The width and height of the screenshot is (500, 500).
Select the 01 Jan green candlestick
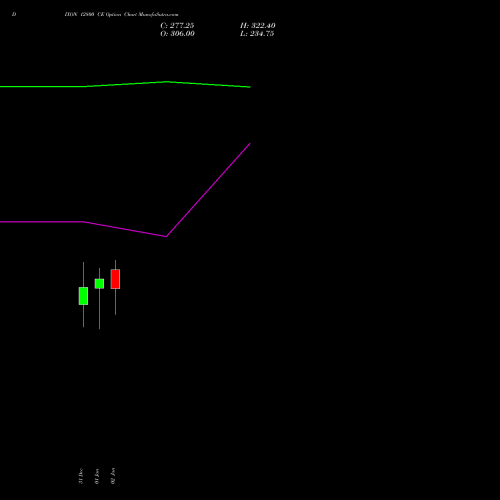click(99, 284)
